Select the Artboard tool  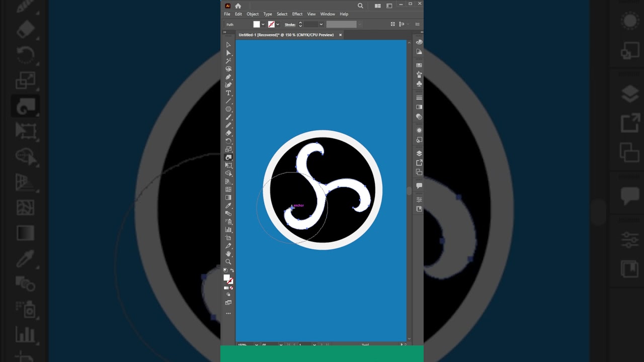point(228,238)
